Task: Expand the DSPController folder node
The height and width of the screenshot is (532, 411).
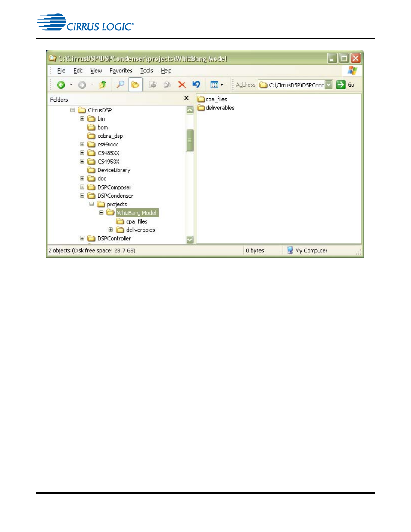Action: [x=82, y=238]
